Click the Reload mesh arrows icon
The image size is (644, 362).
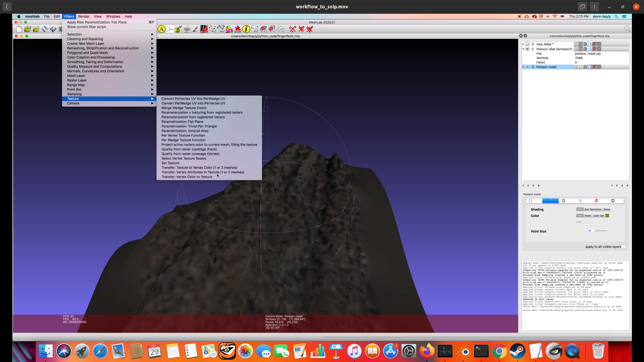[44, 29]
